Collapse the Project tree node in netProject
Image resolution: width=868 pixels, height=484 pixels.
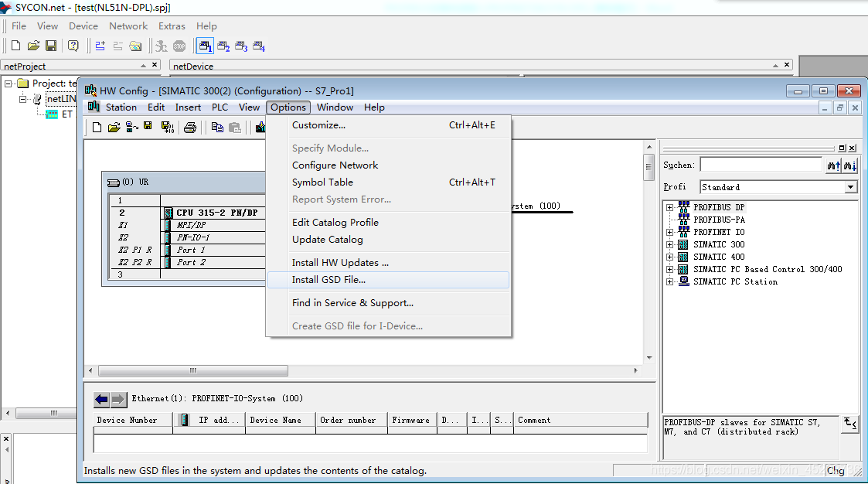click(x=9, y=84)
